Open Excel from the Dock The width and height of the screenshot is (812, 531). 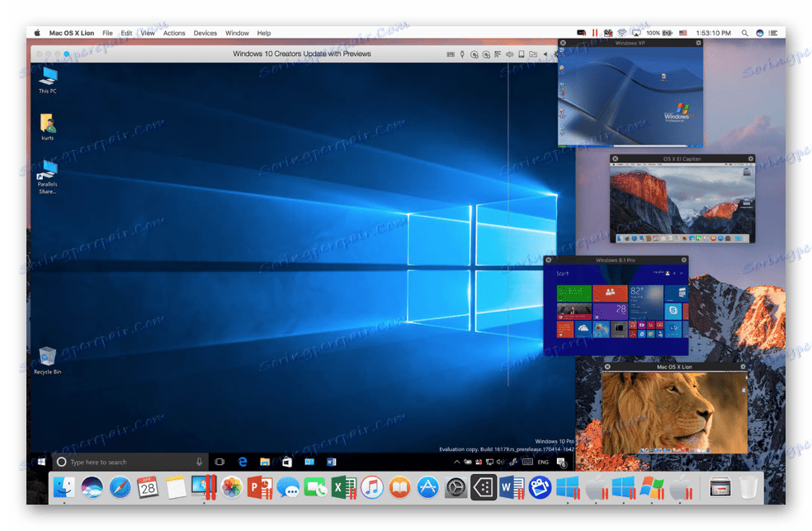pos(343,487)
